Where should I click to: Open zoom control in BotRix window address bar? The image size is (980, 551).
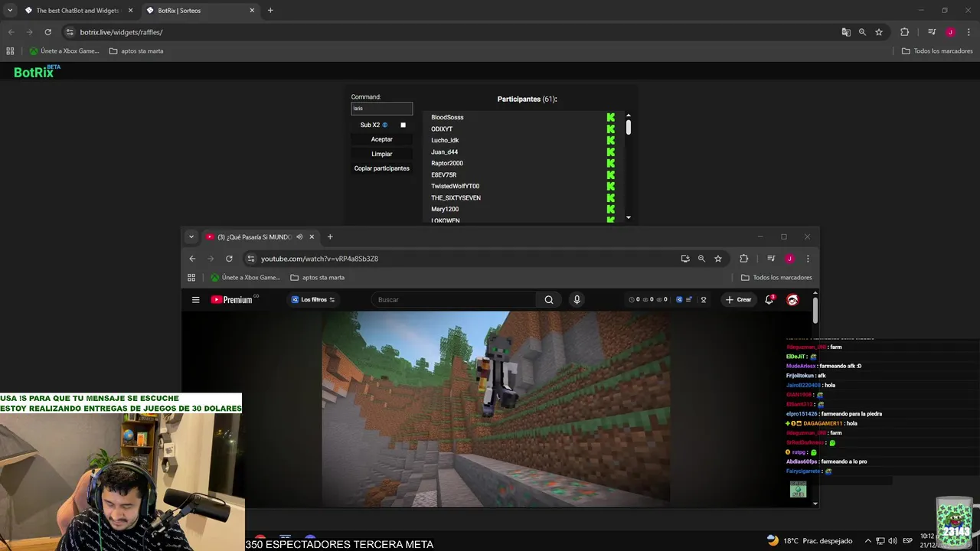[862, 32]
